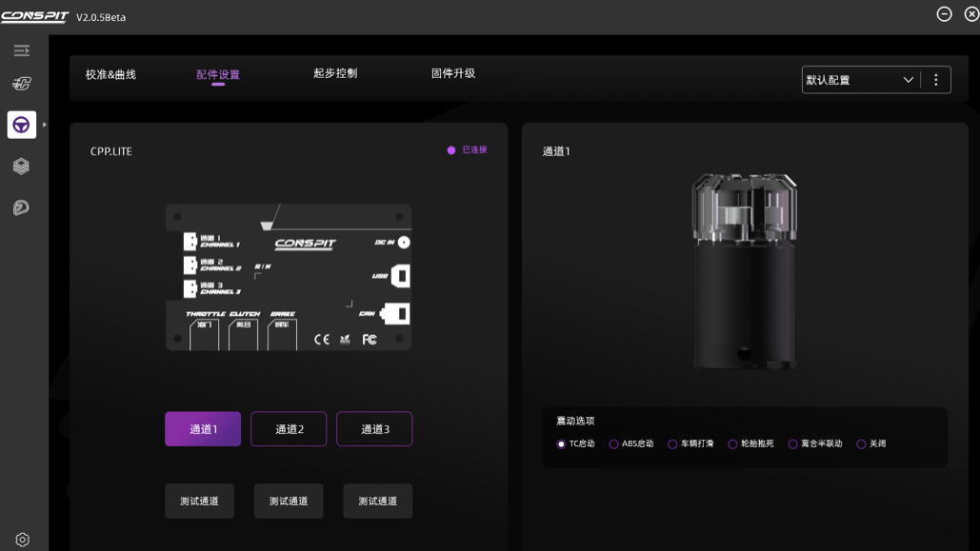This screenshot has height=551, width=980.
Task: Click the V2.0.5Beta version label
Action: pyautogui.click(x=101, y=17)
